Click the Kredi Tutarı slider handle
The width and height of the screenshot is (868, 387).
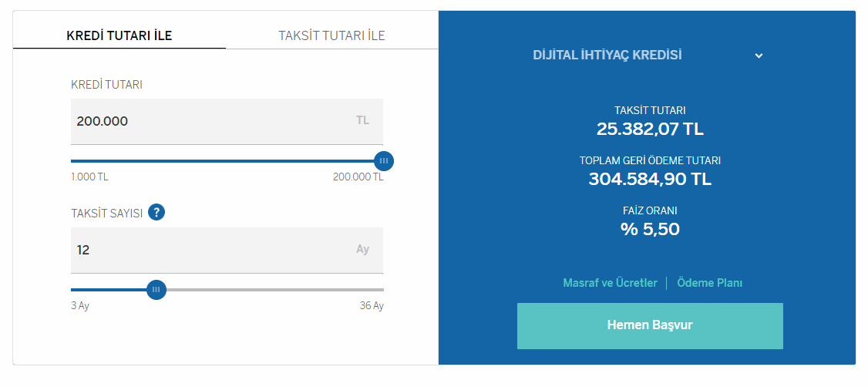[x=384, y=161]
